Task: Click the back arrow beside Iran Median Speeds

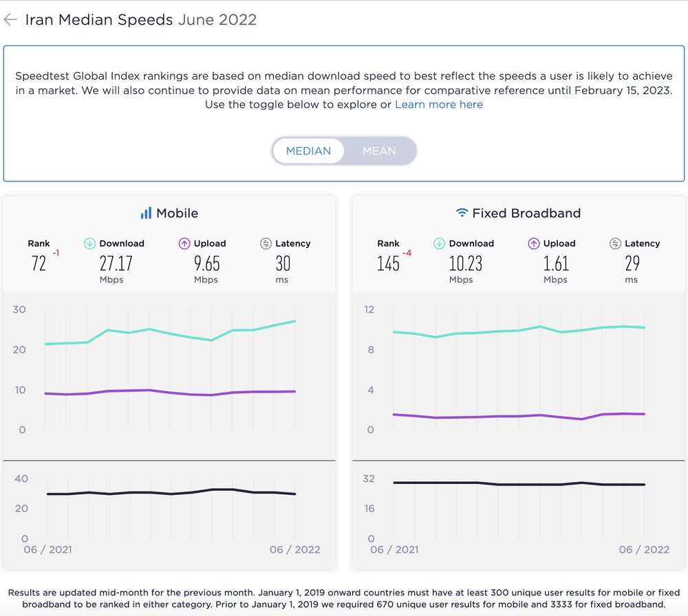Action: click(x=10, y=20)
